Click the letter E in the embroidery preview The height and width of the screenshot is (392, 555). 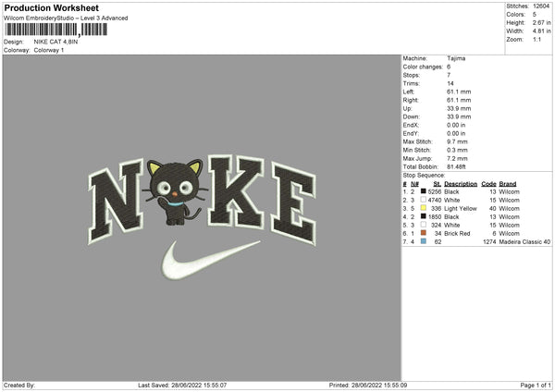click(x=293, y=203)
